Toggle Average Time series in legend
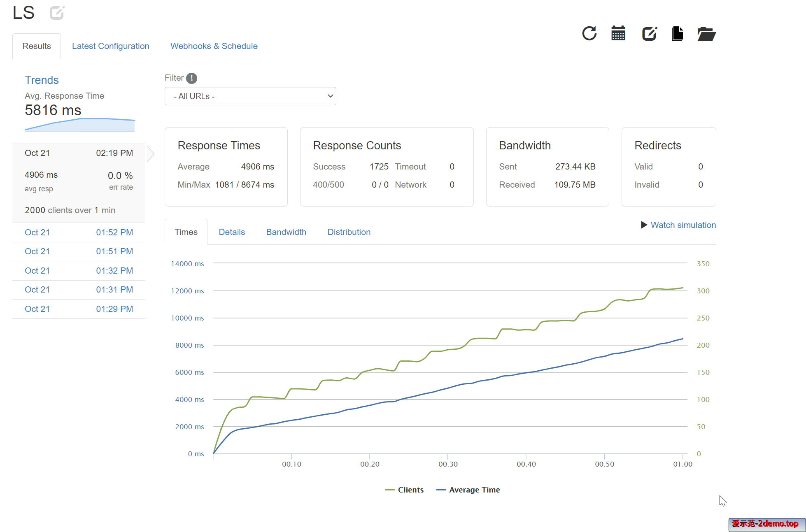Viewport: 806px width, 532px height. tap(468, 490)
